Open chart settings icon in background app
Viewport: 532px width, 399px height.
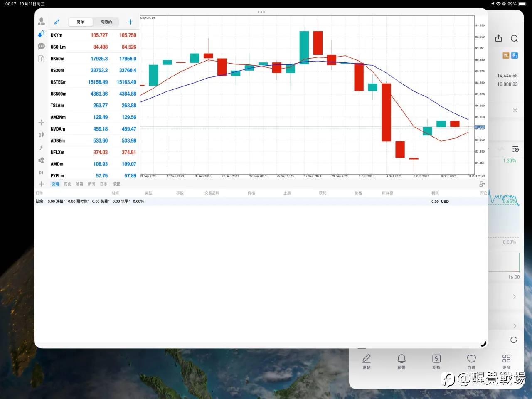click(x=515, y=149)
